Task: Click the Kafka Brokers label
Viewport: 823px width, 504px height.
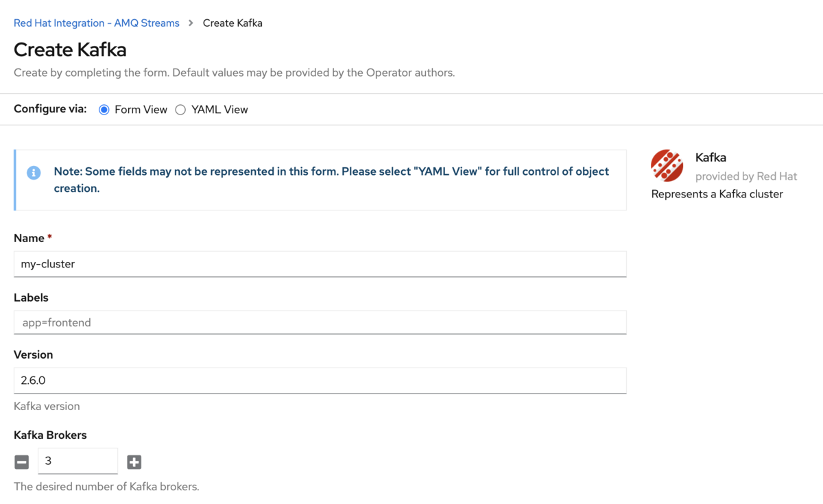Action: coord(50,435)
